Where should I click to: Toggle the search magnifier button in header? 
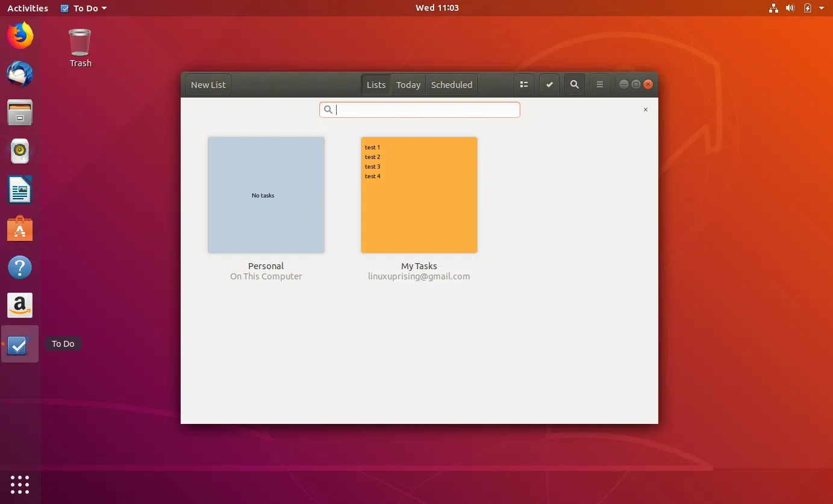pyautogui.click(x=575, y=85)
